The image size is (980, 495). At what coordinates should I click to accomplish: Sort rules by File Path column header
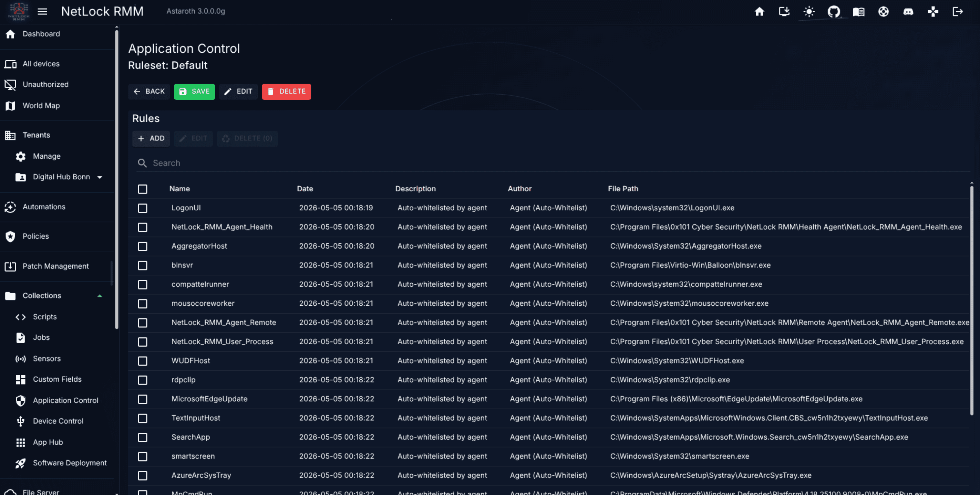[623, 189]
